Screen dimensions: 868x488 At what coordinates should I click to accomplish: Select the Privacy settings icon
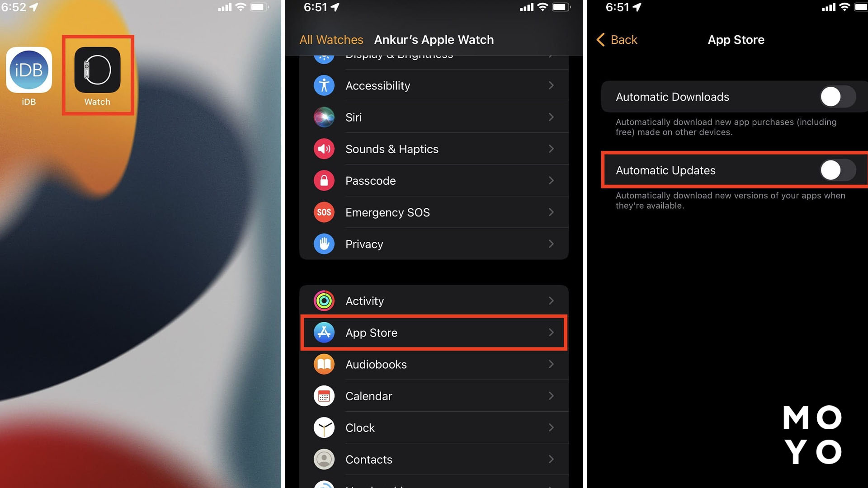click(324, 244)
